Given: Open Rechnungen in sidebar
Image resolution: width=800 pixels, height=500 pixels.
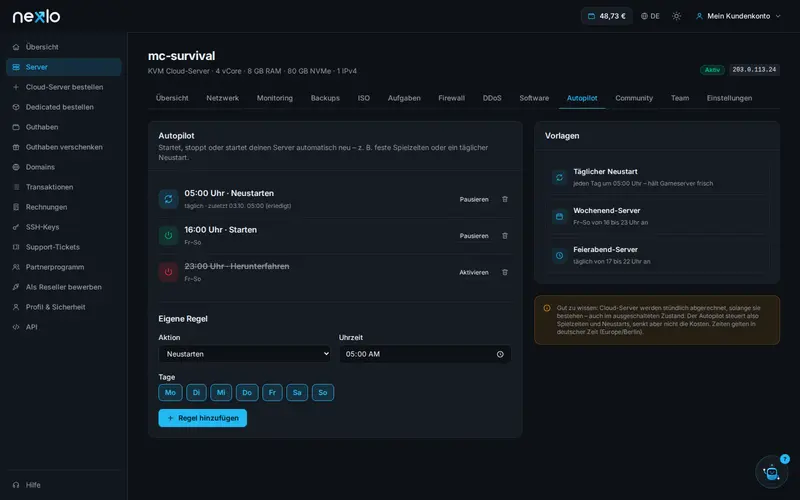Looking at the screenshot, I should pyautogui.click(x=64, y=207).
